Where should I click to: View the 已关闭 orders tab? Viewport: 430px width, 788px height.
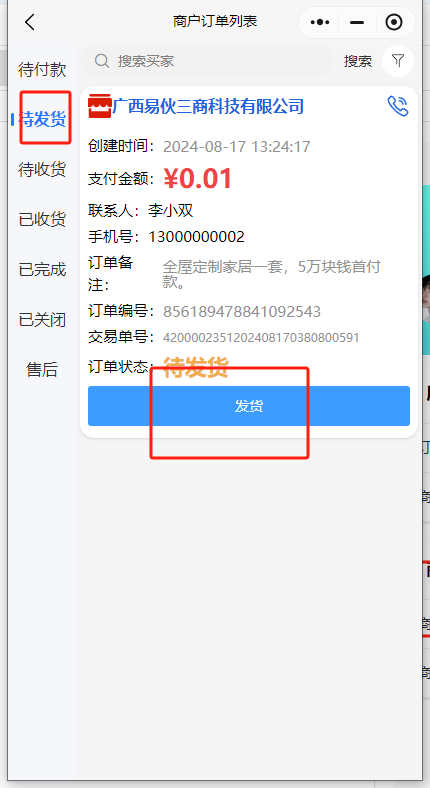pyautogui.click(x=42, y=320)
